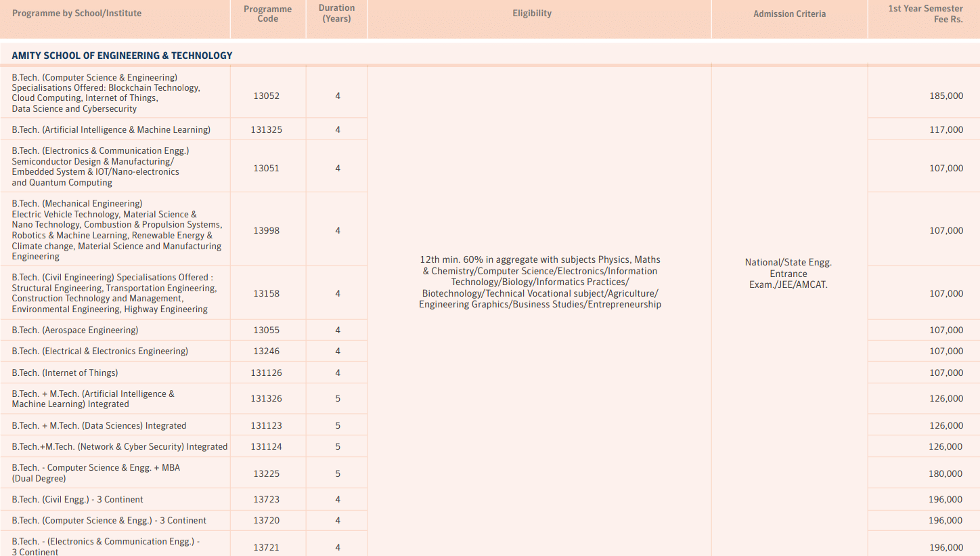Select B.Tech. (Artificial Intelligence & Machine Learning)
980x556 pixels.
pyautogui.click(x=110, y=129)
